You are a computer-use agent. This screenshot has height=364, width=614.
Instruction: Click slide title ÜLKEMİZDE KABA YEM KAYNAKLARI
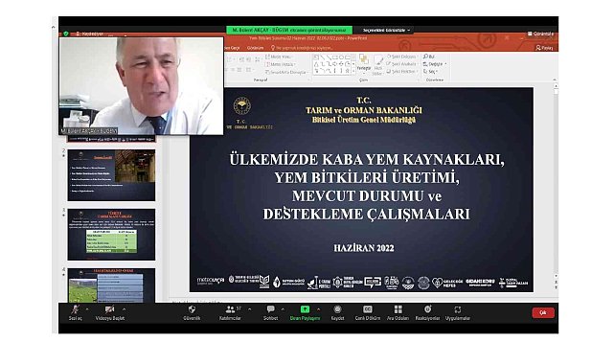tap(367, 159)
